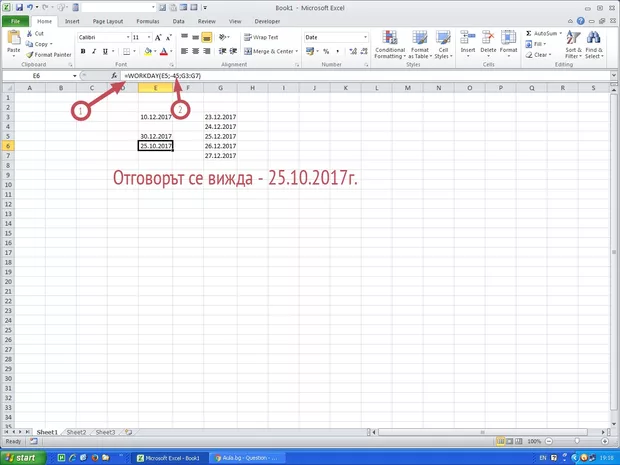
Task: Click the Insert Worksheet tab icon
Action: (x=128, y=432)
